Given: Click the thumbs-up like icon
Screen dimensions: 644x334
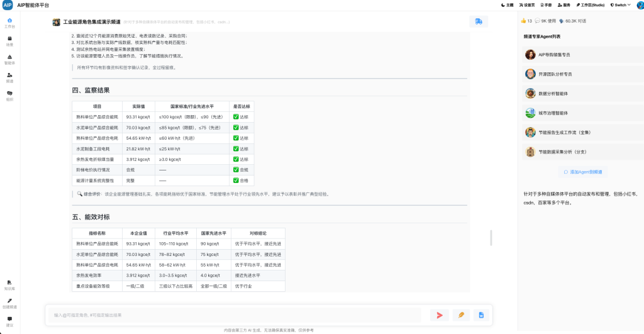Looking at the screenshot, I should click(x=524, y=21).
